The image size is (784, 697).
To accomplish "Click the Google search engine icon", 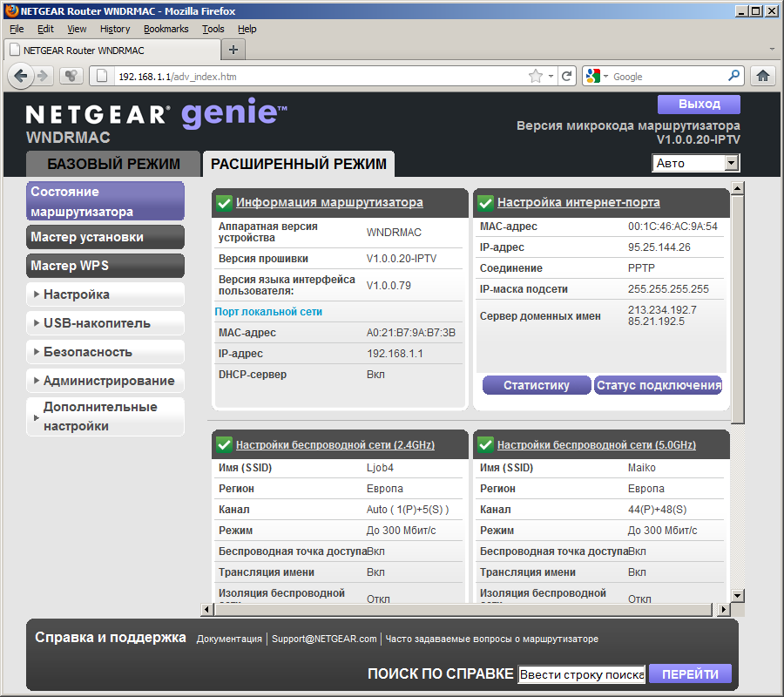I will pos(593,76).
